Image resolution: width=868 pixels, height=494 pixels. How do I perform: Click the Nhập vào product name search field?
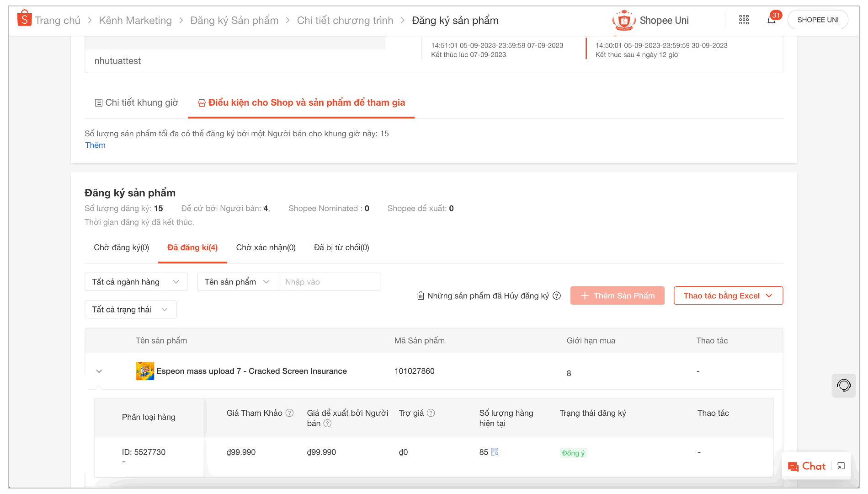[329, 282]
